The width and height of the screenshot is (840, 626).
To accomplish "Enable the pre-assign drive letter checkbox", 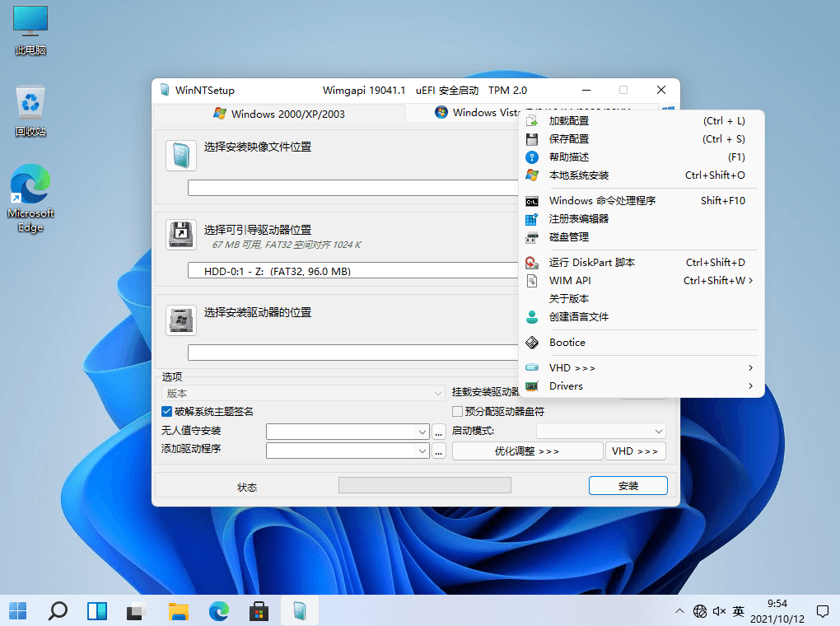I will point(458,412).
